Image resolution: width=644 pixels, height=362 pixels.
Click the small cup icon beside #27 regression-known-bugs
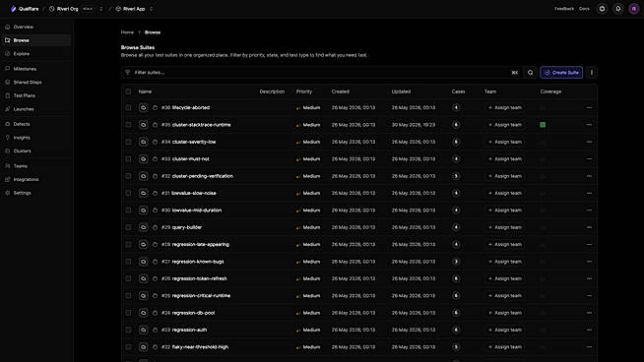(155, 262)
